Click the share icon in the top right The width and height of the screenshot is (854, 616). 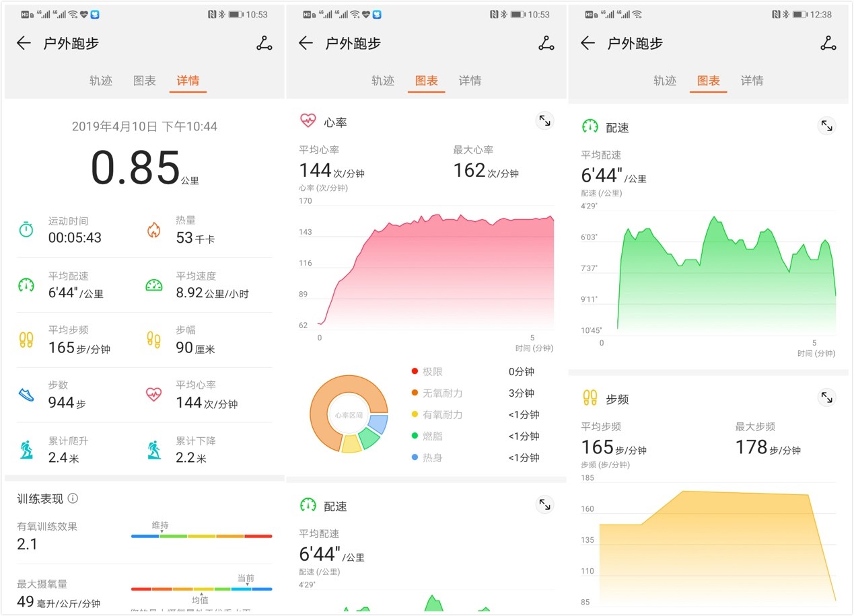pyautogui.click(x=264, y=43)
